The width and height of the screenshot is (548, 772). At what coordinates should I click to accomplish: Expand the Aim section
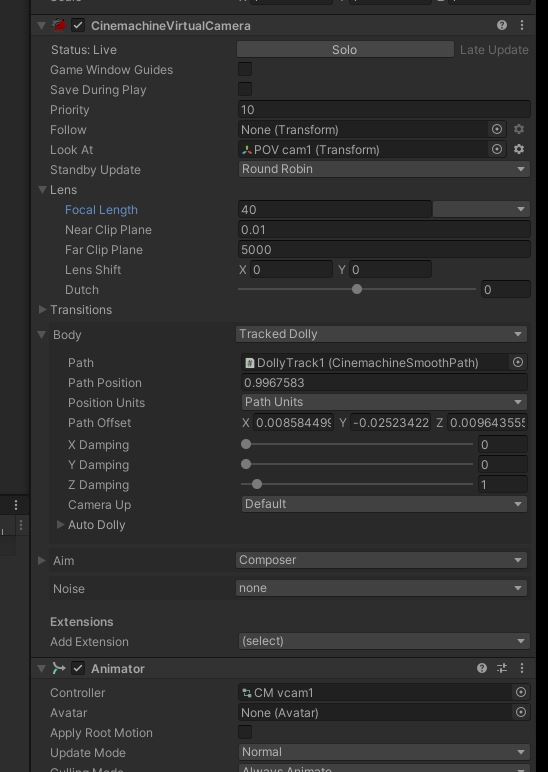tap(42, 560)
